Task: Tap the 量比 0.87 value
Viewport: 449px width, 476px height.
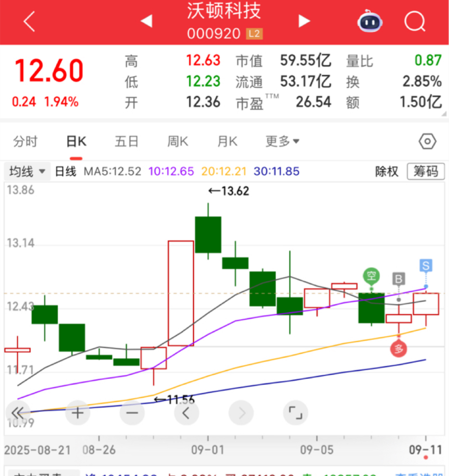Action: coord(428,60)
